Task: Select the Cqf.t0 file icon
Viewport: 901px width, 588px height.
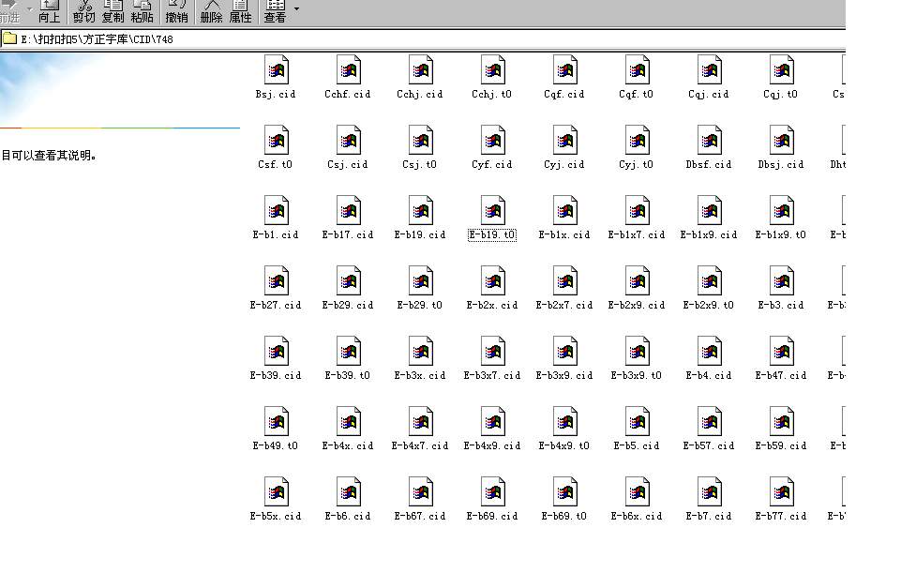Action: (638, 69)
